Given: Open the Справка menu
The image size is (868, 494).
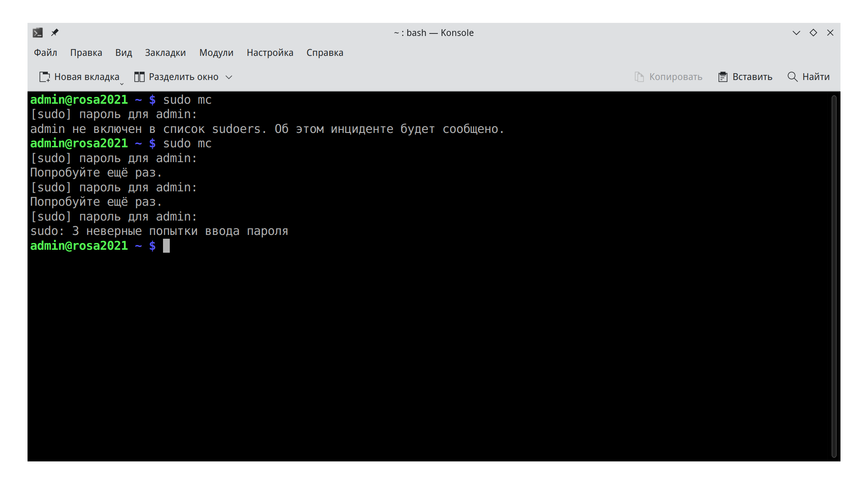Looking at the screenshot, I should (x=324, y=52).
